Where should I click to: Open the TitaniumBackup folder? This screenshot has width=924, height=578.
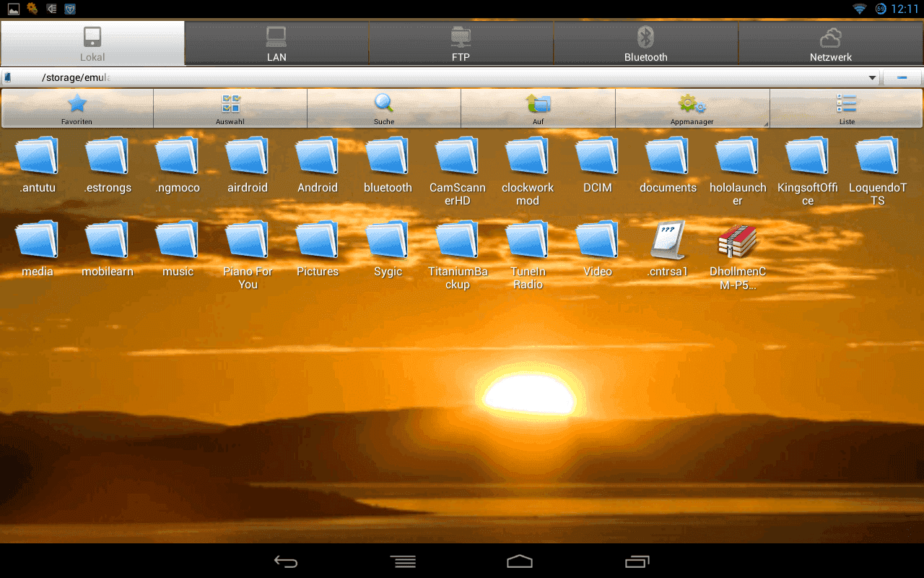tap(458, 255)
